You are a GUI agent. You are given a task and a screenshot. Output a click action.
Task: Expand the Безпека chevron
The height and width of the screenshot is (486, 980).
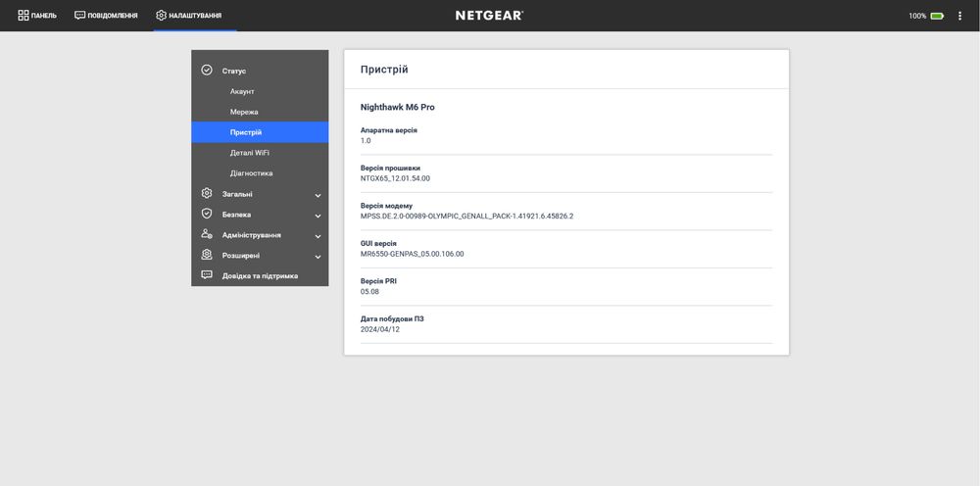(x=318, y=217)
